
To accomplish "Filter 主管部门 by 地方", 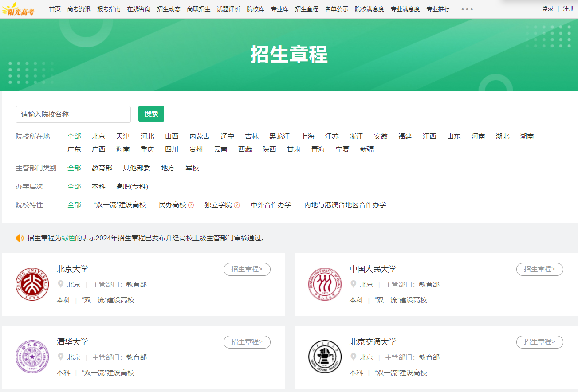I will pyautogui.click(x=168, y=168).
